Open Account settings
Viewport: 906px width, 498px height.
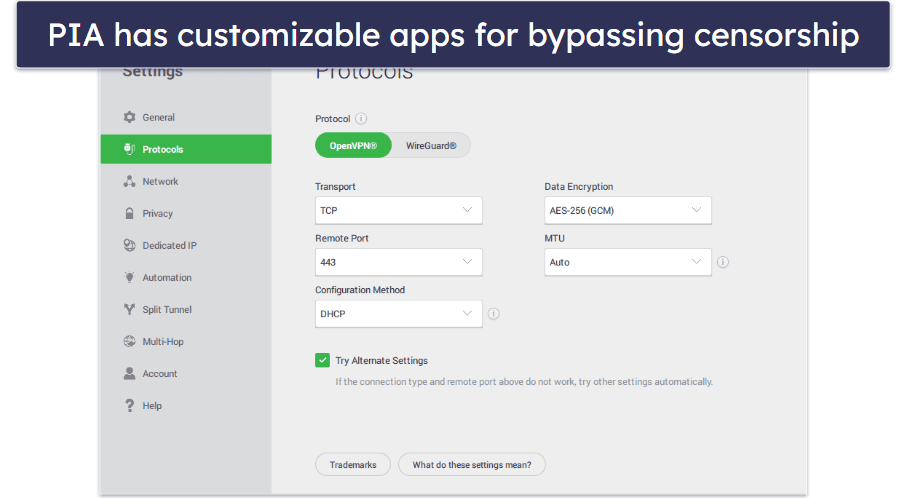point(186,374)
